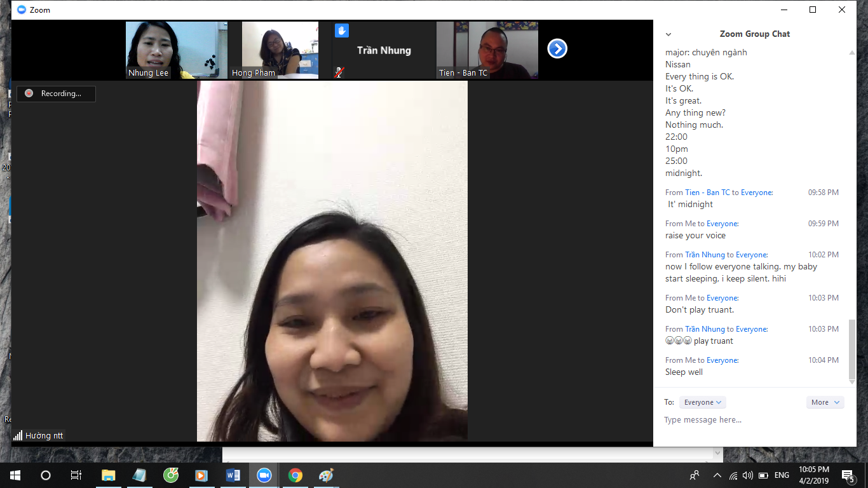Image resolution: width=868 pixels, height=488 pixels.
Task: Show next participants with blue arrow button
Action: tap(557, 49)
